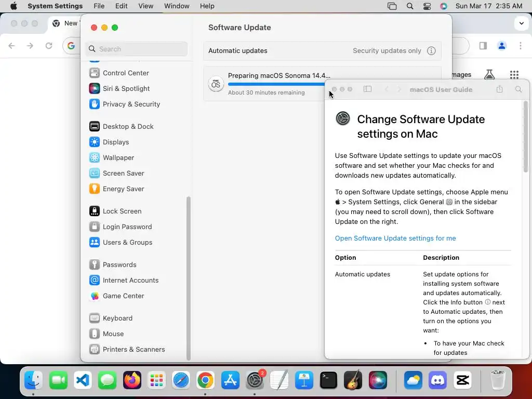Click Chrome Labs flask icon
Viewport: 532px width, 399px height.
pos(489,74)
